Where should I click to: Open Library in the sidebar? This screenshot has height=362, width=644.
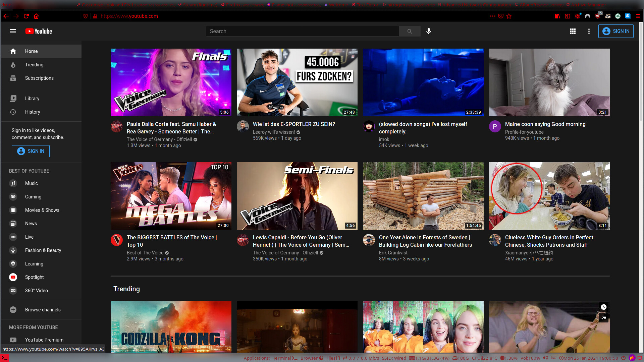click(41, 99)
